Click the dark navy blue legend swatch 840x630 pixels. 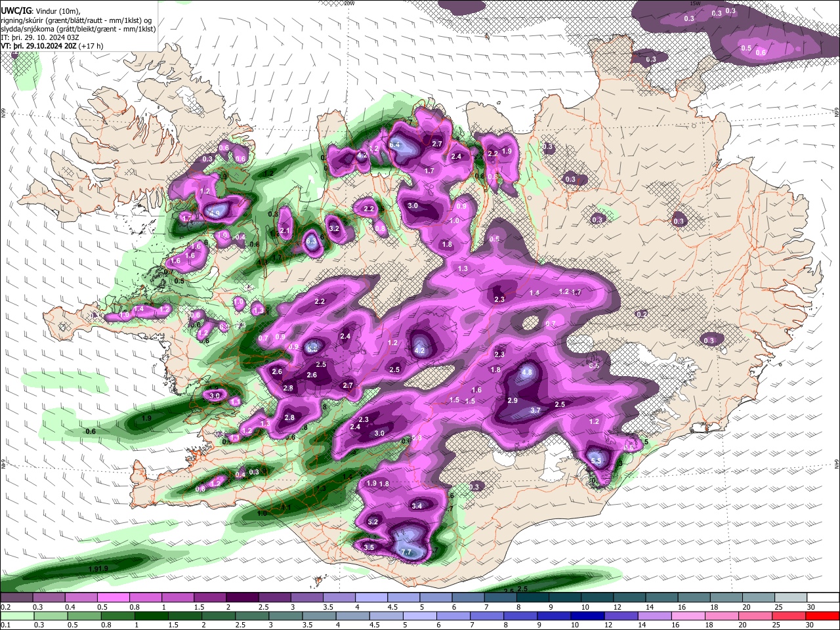[x=587, y=616]
